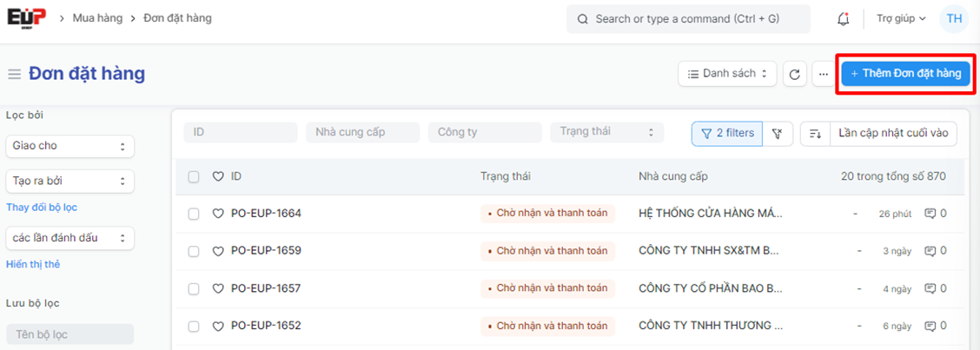
Task: Click the EUP logo home icon
Action: [x=27, y=17]
